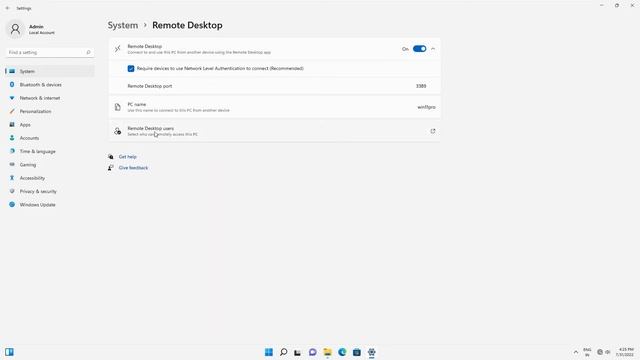The image size is (640, 360).
Task: Uncheck Require Network Level Authentication checkbox
Action: (131, 69)
